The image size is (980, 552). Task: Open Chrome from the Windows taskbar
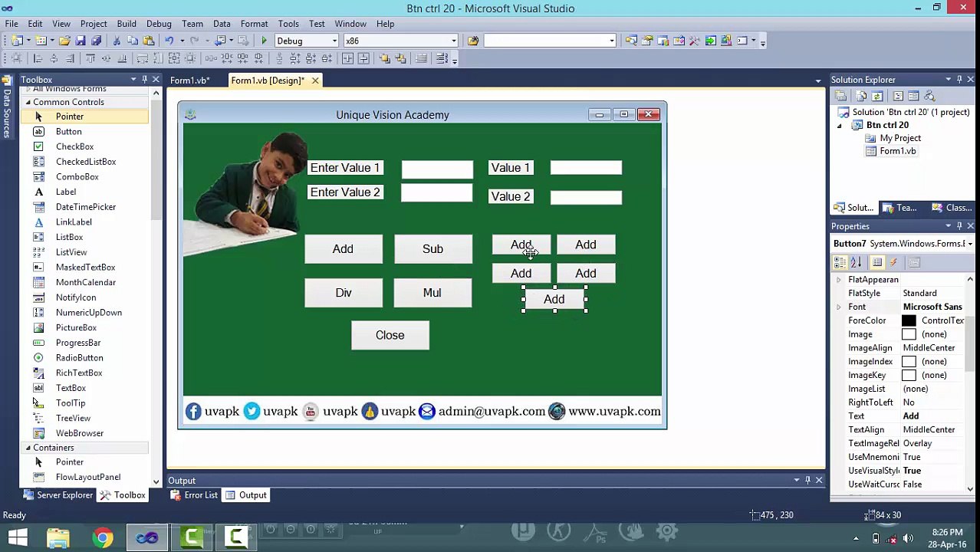tap(102, 537)
